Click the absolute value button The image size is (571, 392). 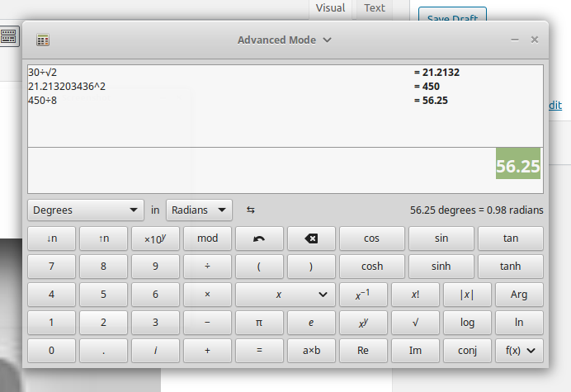(467, 295)
